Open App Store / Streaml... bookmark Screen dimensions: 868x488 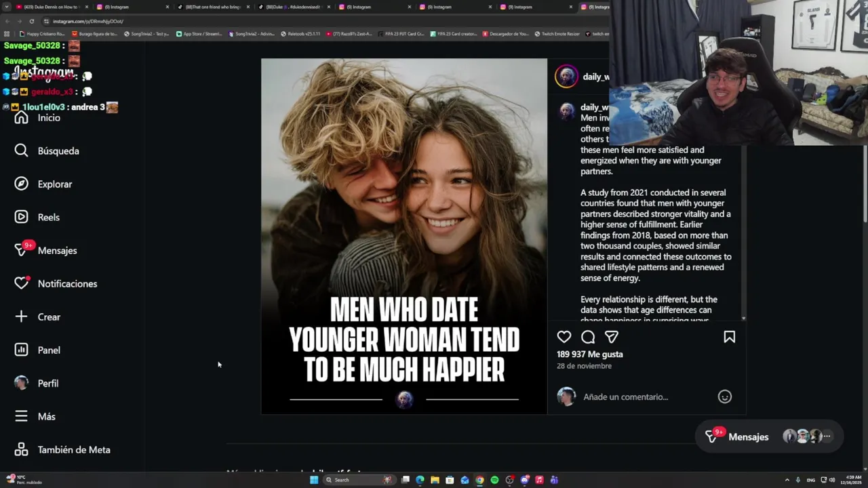click(x=199, y=34)
